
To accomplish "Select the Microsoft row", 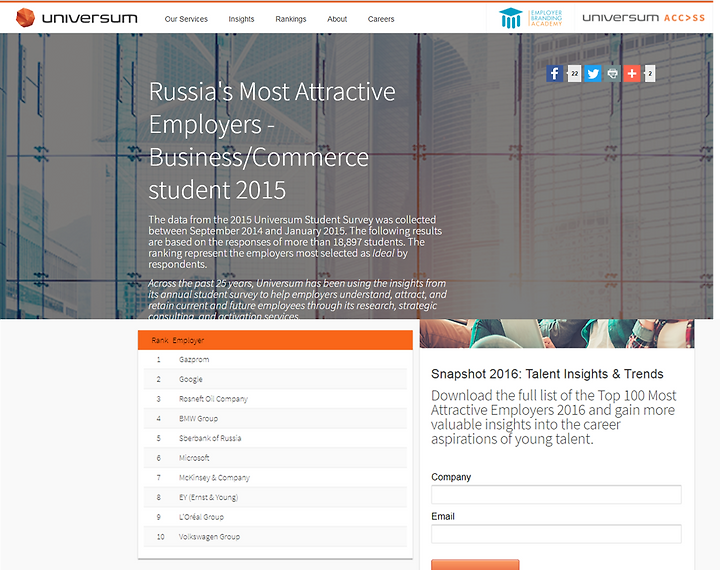I will point(275,458).
